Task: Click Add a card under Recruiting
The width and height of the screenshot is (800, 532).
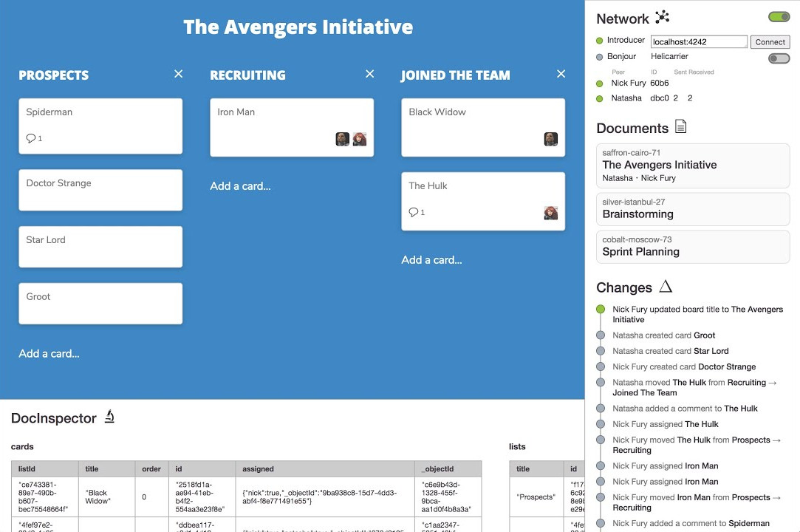Action: pyautogui.click(x=240, y=186)
